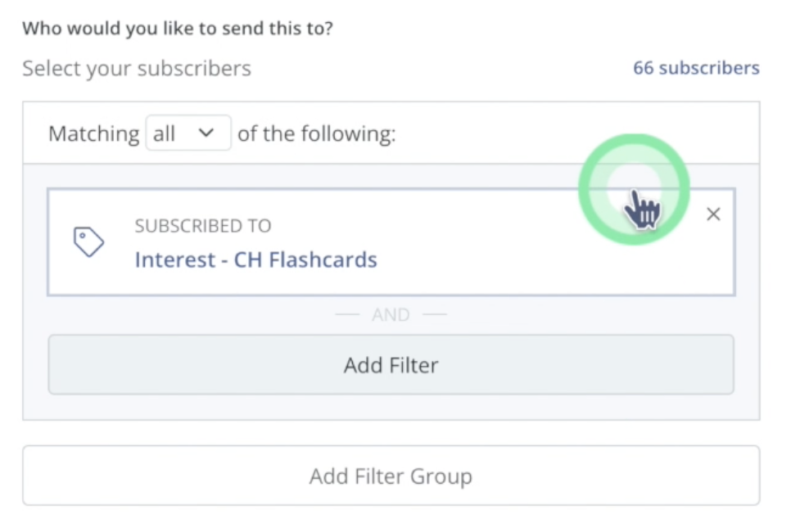Click the number 66 in the subscriber count

click(x=643, y=68)
